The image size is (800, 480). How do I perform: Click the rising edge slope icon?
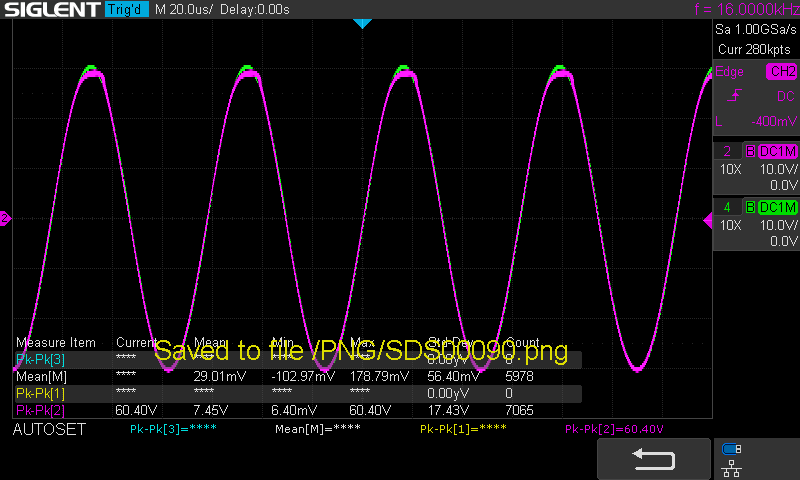pyautogui.click(x=734, y=95)
